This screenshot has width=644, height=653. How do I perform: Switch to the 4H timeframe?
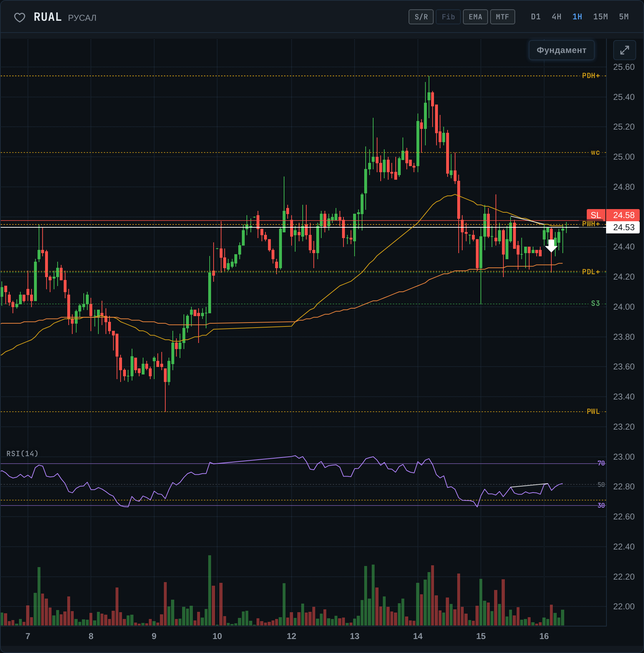[556, 17]
